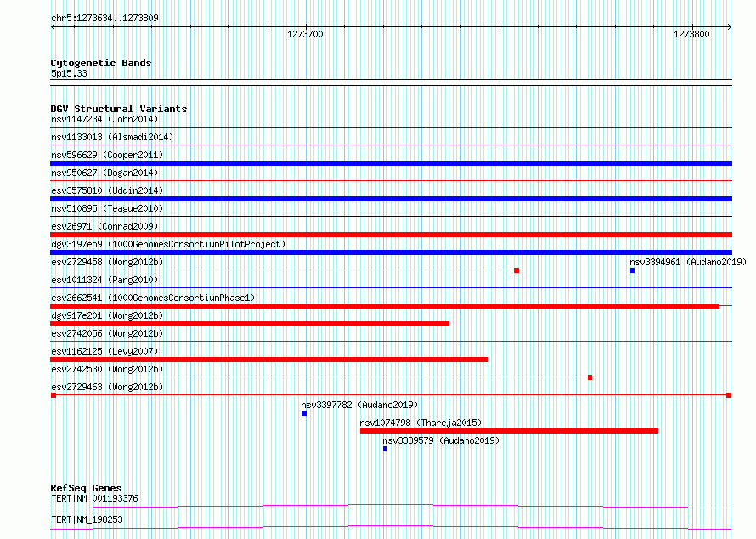Open variant nsv596629 (Cooper2011)
This screenshot has width=756, height=539.
click(x=107, y=155)
